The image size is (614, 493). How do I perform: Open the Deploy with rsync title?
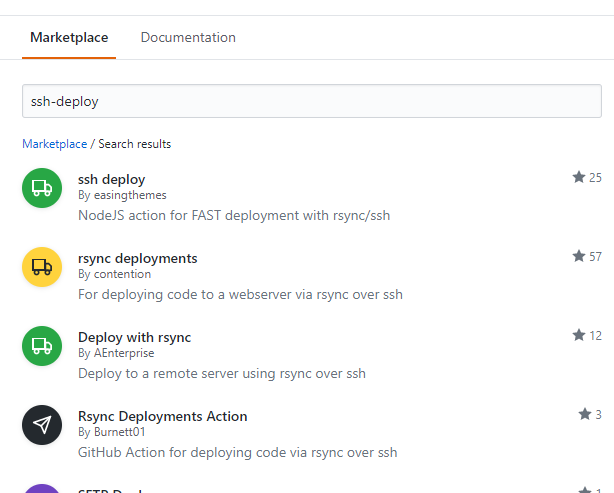[x=134, y=337]
